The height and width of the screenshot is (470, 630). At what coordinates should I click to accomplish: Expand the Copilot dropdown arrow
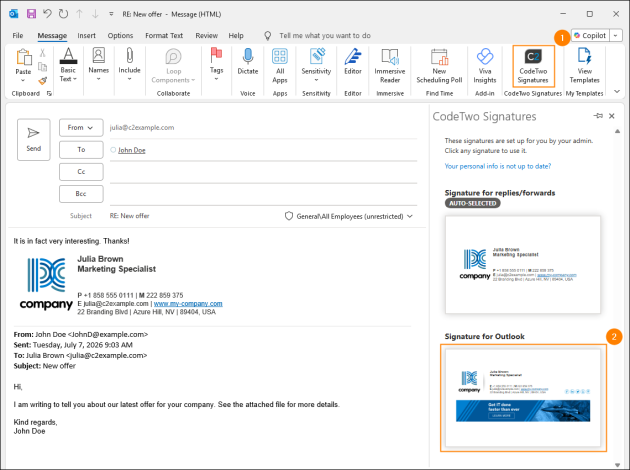(616, 35)
